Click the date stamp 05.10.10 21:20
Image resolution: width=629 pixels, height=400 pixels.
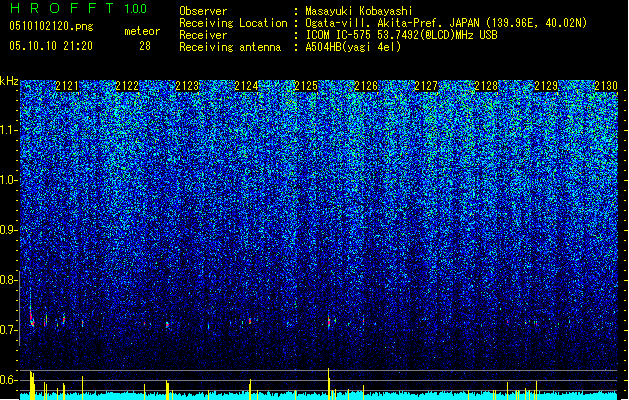(51, 46)
